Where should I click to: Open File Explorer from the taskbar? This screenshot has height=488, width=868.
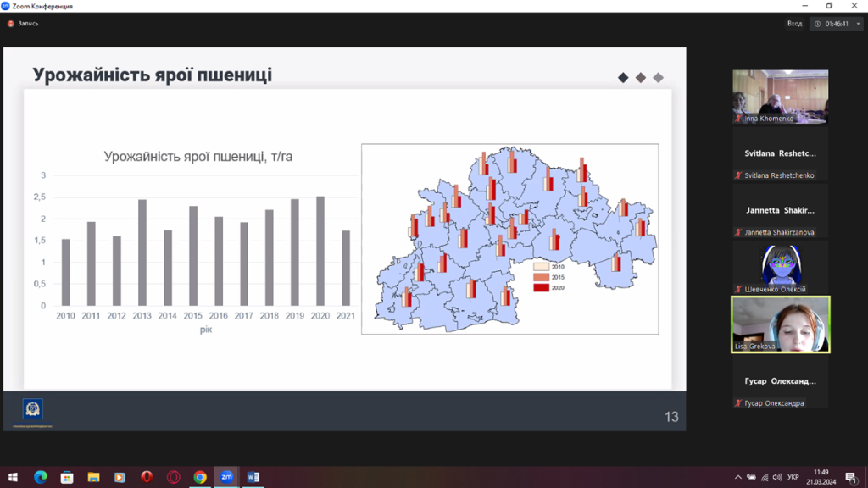pyautogui.click(x=93, y=477)
